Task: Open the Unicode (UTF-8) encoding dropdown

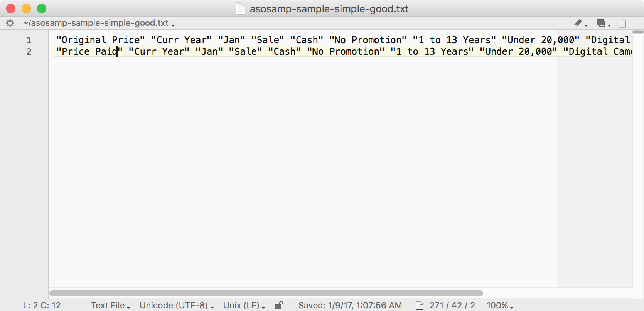Action: coord(177,305)
